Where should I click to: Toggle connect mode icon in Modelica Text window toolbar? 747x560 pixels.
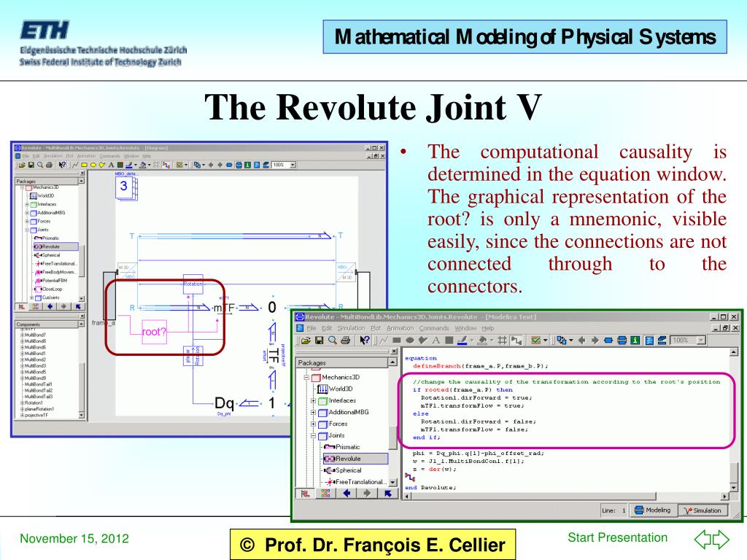point(516,340)
